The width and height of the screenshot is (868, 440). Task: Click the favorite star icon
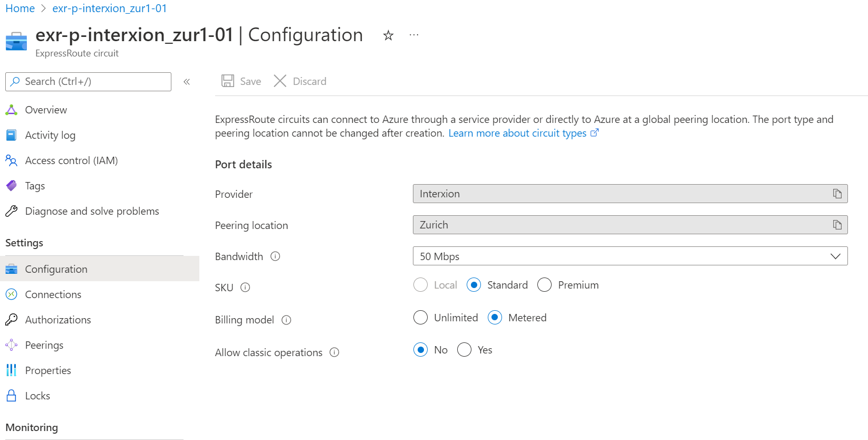point(388,35)
